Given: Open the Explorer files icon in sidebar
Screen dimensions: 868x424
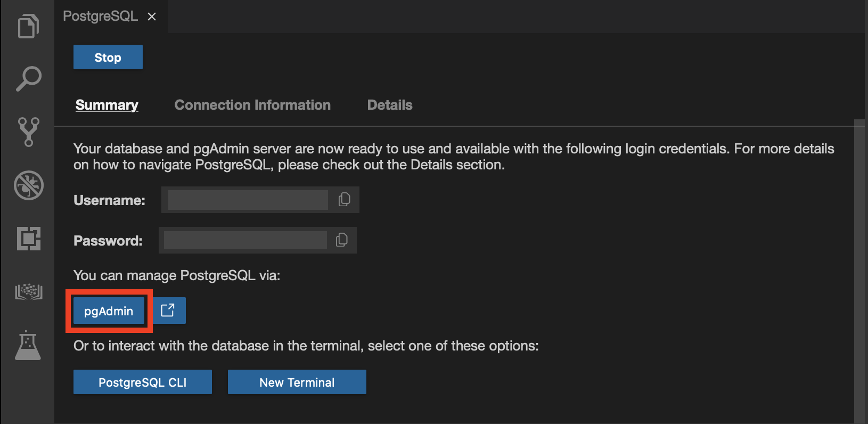Looking at the screenshot, I should point(28,26).
